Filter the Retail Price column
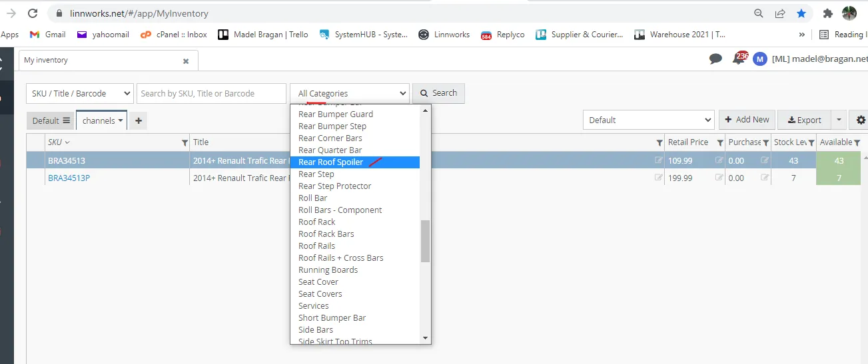The image size is (868, 364). pyautogui.click(x=720, y=143)
